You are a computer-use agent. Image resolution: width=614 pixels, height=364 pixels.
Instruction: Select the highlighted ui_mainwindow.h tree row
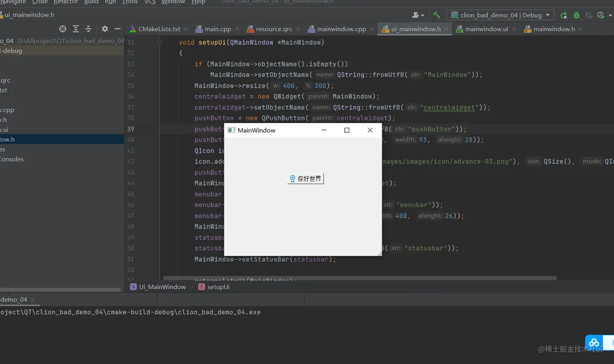click(62, 140)
